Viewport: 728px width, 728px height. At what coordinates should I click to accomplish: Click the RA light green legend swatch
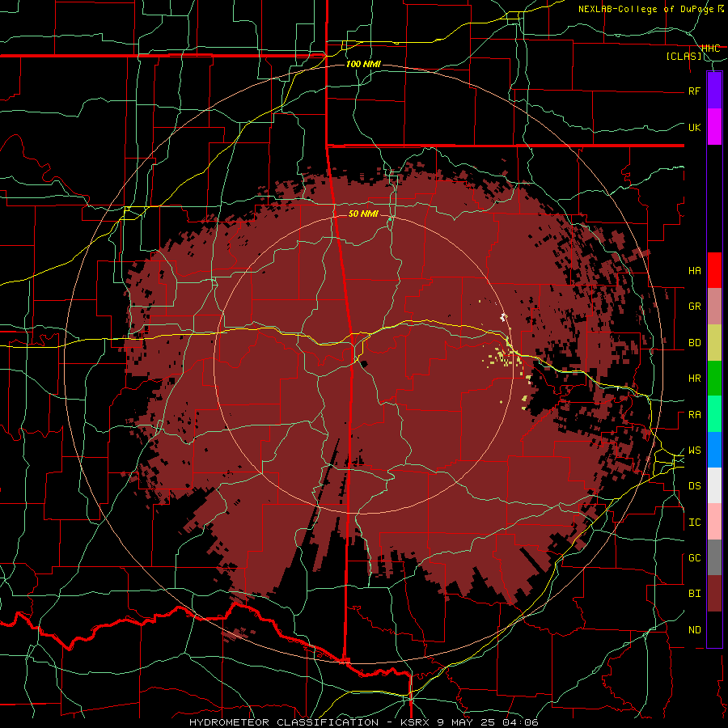(x=714, y=414)
